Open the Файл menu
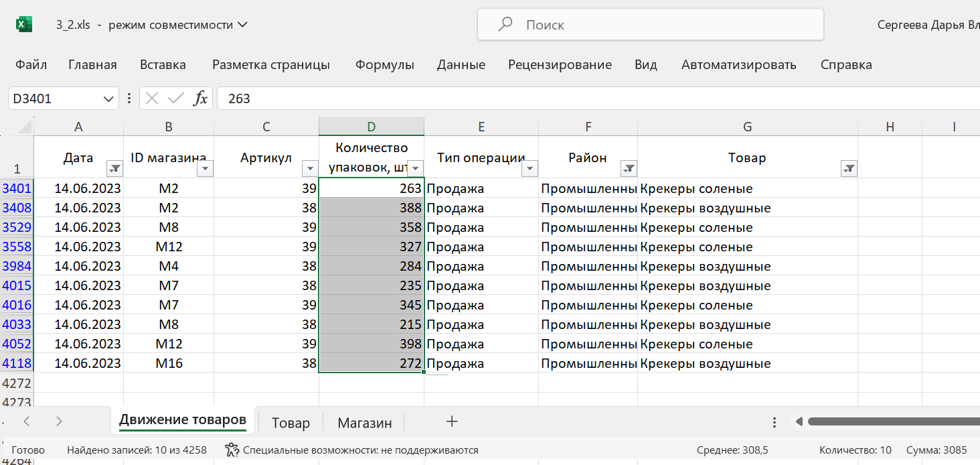980x465 pixels. pos(31,65)
